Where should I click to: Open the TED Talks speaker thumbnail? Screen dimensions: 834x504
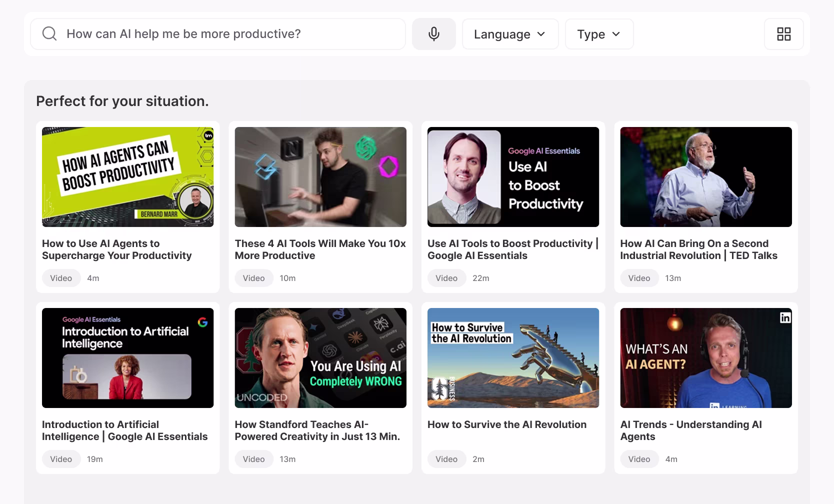pyautogui.click(x=706, y=177)
